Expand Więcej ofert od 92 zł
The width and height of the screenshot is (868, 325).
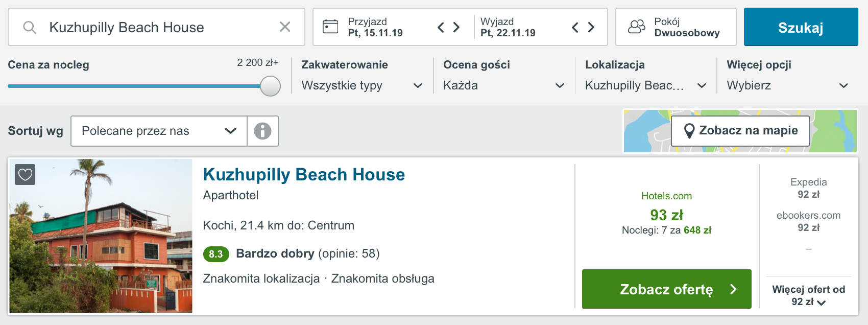(x=809, y=295)
